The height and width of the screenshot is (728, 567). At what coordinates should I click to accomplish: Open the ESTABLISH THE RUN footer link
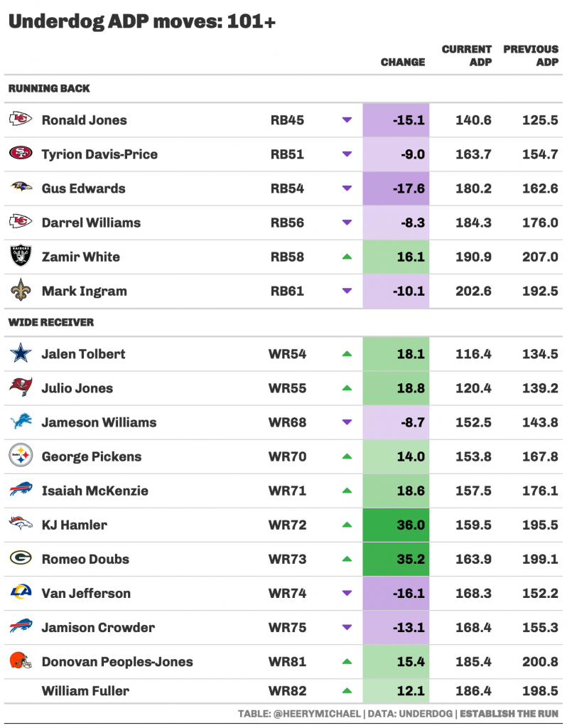pyautogui.click(x=509, y=714)
